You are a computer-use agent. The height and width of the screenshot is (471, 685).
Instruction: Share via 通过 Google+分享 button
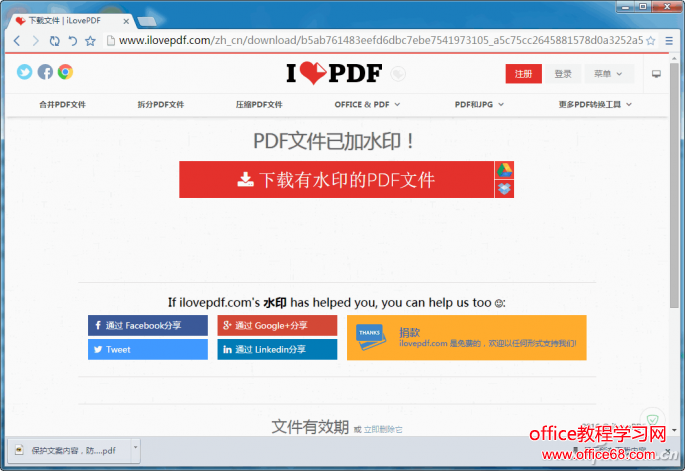pos(277,326)
